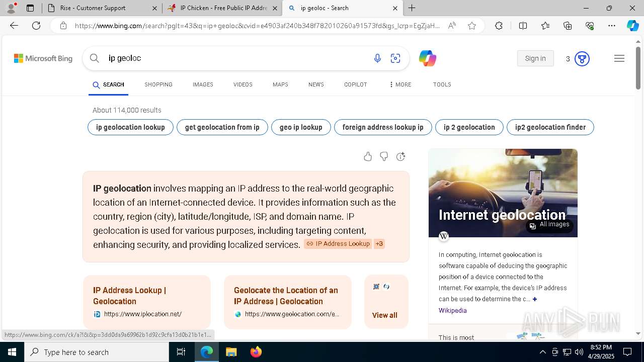644x362 pixels.
Task: Select 'ip geolocation lookup' suggestion chip
Action: (130, 127)
